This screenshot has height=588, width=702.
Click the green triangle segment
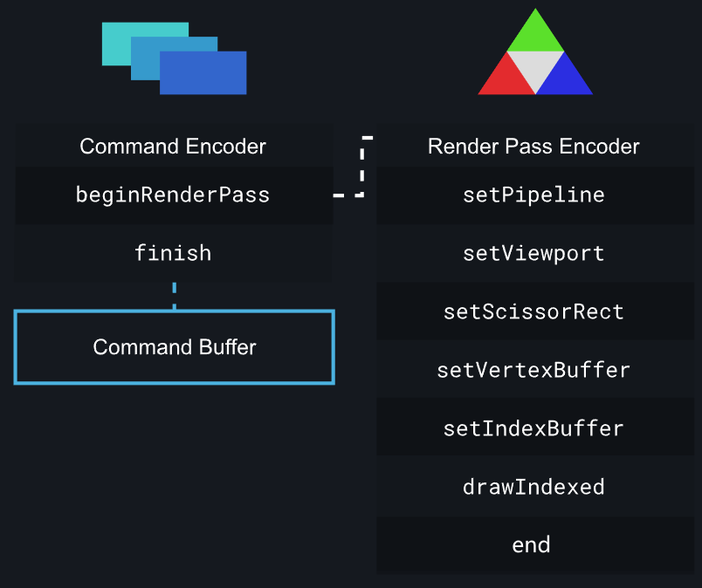tap(535, 33)
